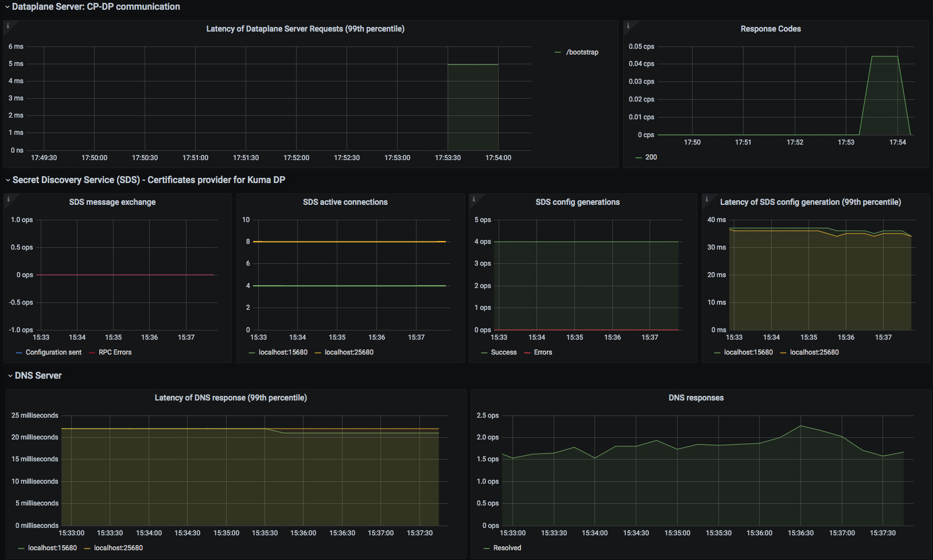Collapse the Dataplane Server CP-DP communication row

(x=95, y=7)
